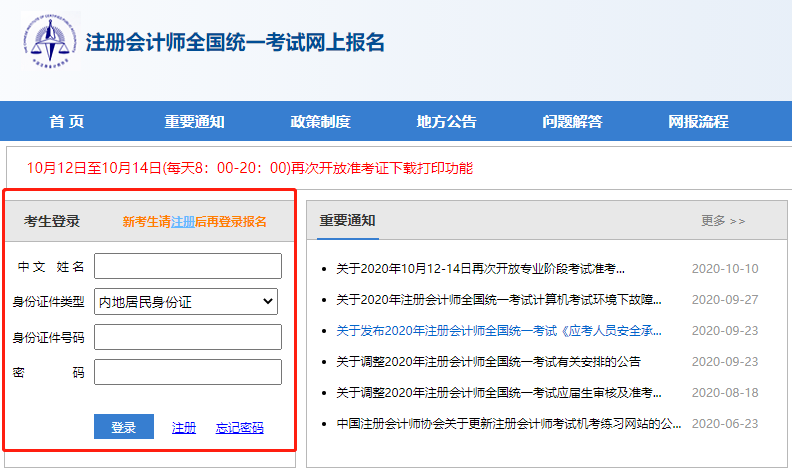Open the 政策制度 navigation item
The image size is (792, 472).
pos(320,122)
